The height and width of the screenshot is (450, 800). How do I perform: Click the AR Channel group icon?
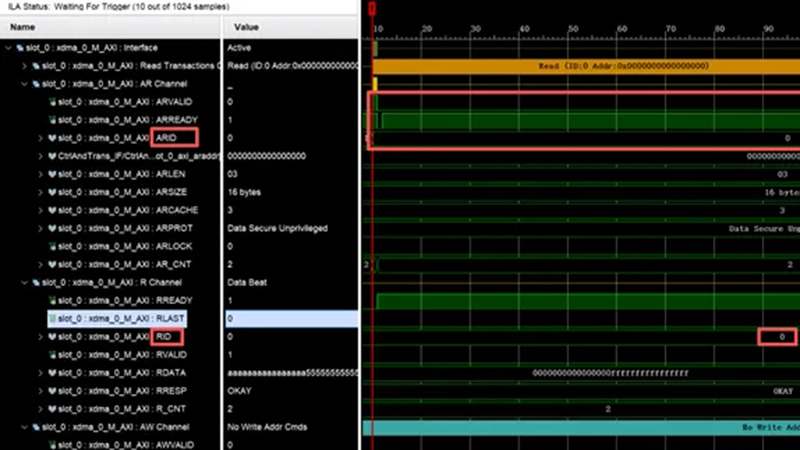point(37,84)
